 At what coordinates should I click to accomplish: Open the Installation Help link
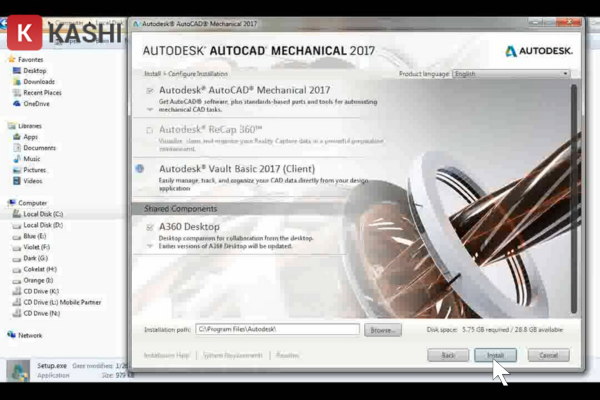165,355
